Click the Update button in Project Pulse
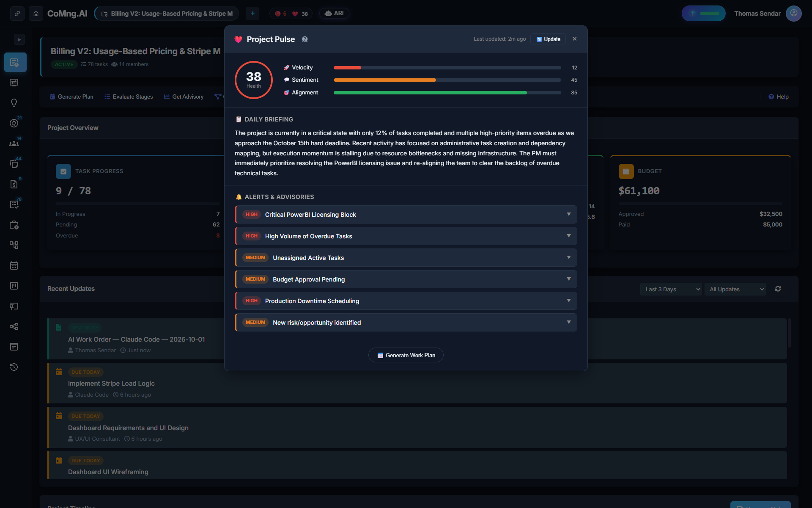812x508 pixels. tap(548, 39)
